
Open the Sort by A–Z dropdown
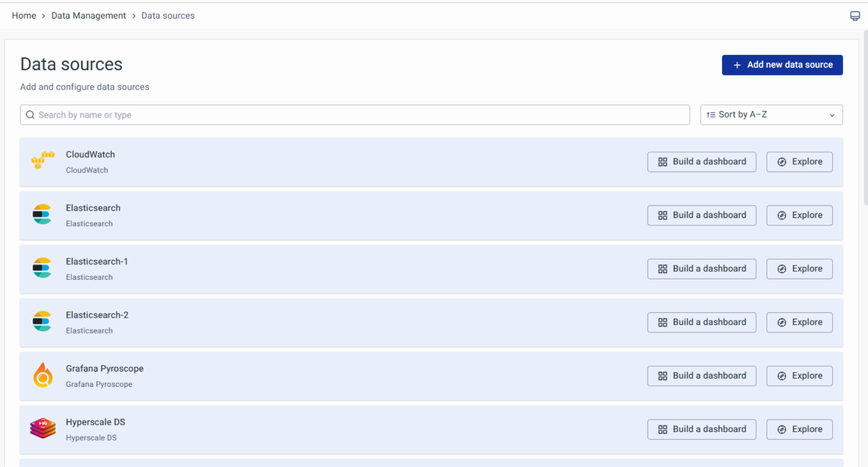tap(771, 115)
